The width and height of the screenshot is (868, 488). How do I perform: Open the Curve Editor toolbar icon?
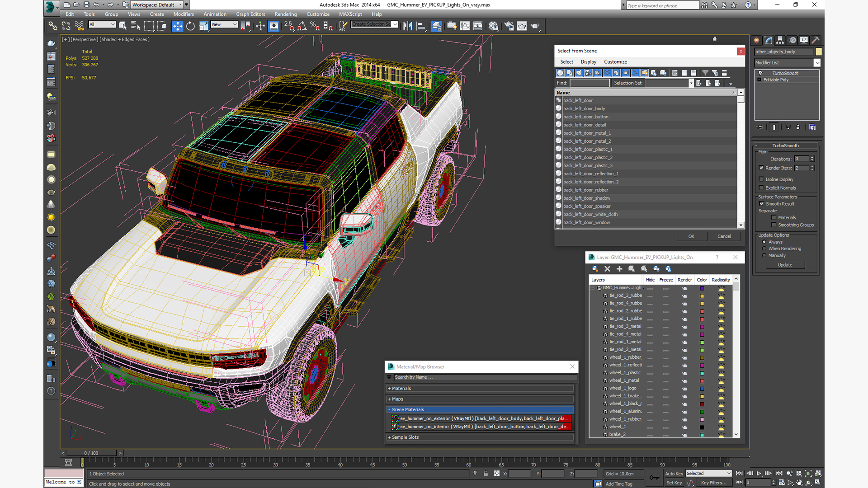(x=465, y=26)
